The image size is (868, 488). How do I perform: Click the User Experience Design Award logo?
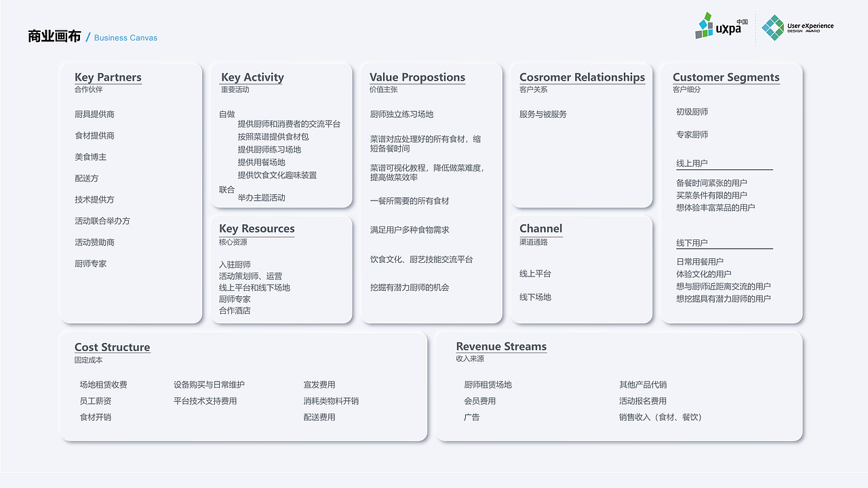tap(797, 27)
